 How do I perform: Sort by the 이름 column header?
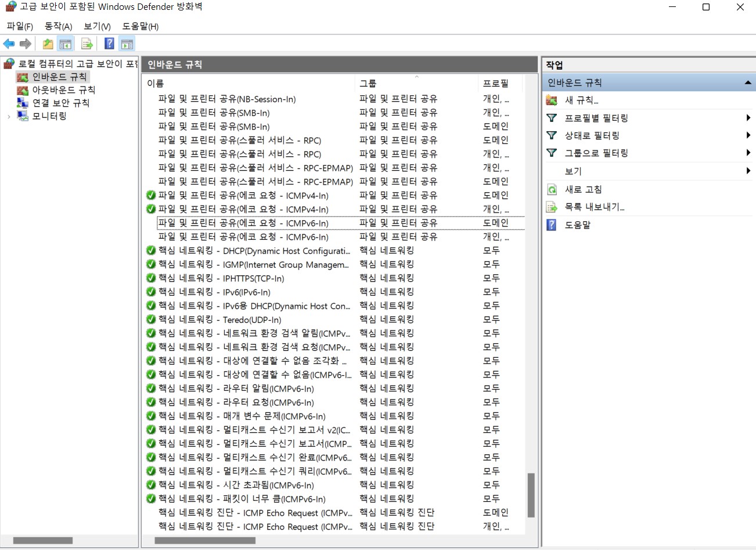point(249,84)
